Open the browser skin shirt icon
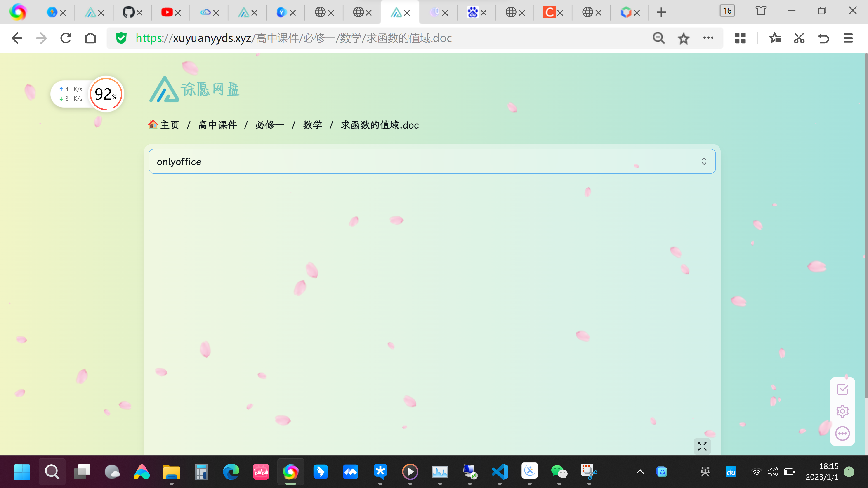Screen dimensions: 868x488 click(760, 11)
